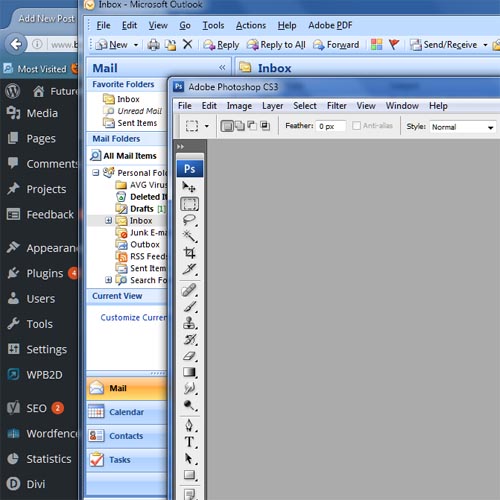
Task: Expand the Photoshop toolbox double arrows
Action: pyautogui.click(x=181, y=146)
